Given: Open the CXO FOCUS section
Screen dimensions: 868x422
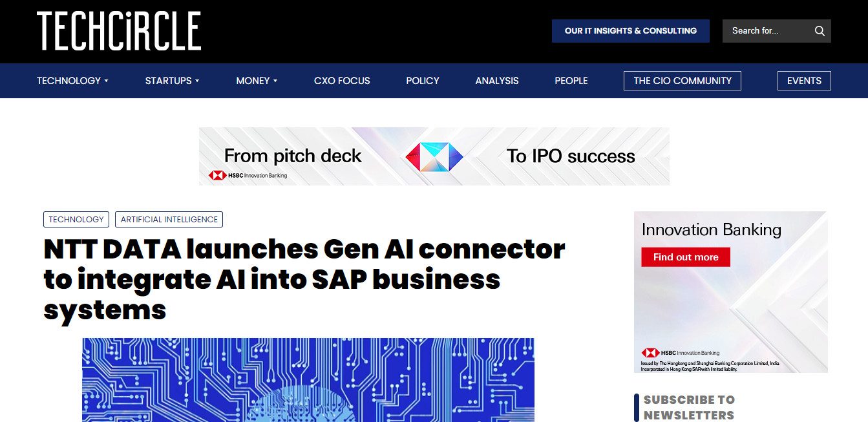Looking at the screenshot, I should 341,80.
